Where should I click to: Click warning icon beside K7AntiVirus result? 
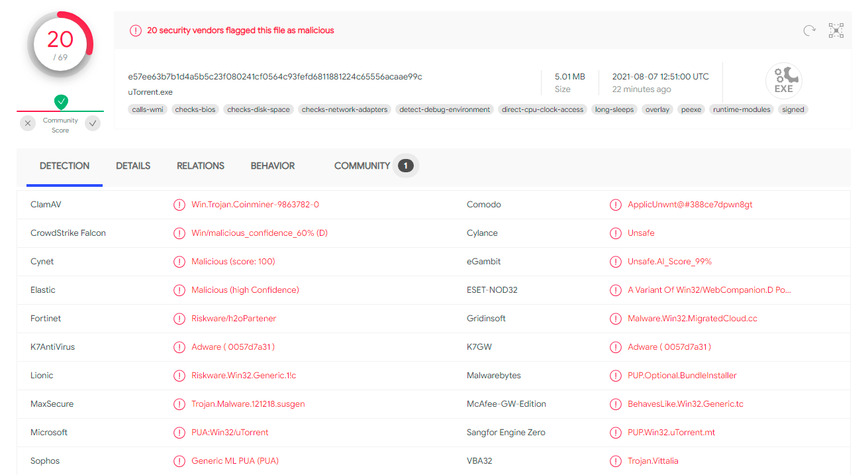[x=179, y=347]
